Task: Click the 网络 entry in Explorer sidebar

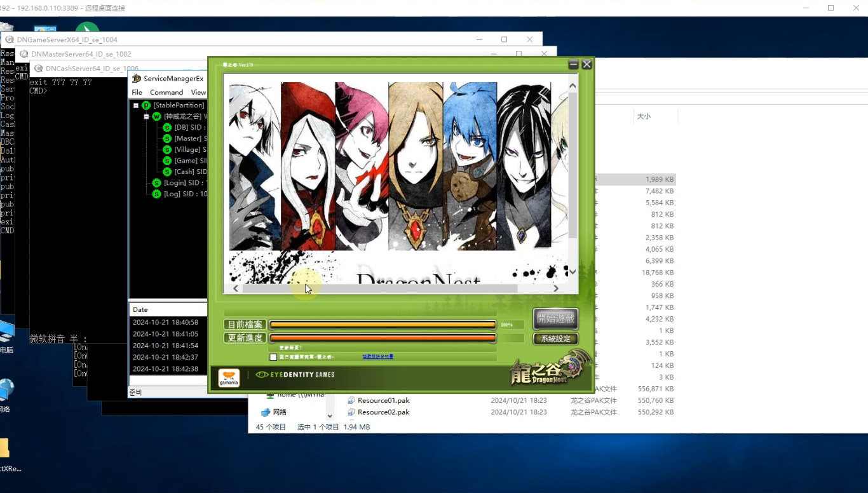Action: click(x=279, y=412)
